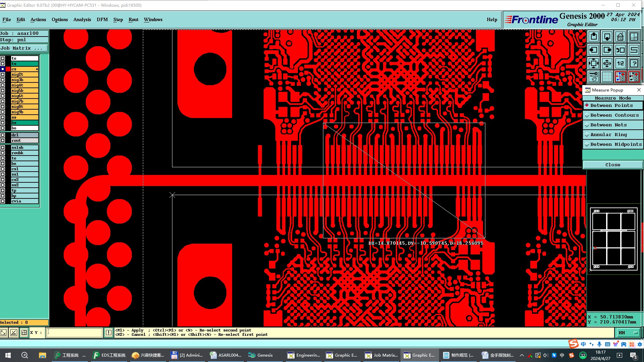The image size is (644, 362).
Task: Click the X Y coordinate input field
Action: coord(74,333)
